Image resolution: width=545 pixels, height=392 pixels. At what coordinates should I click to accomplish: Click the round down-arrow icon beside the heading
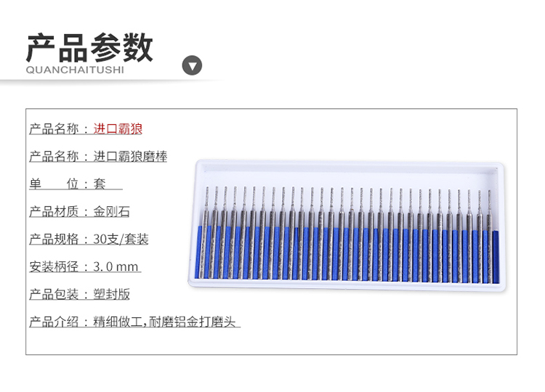(x=192, y=65)
